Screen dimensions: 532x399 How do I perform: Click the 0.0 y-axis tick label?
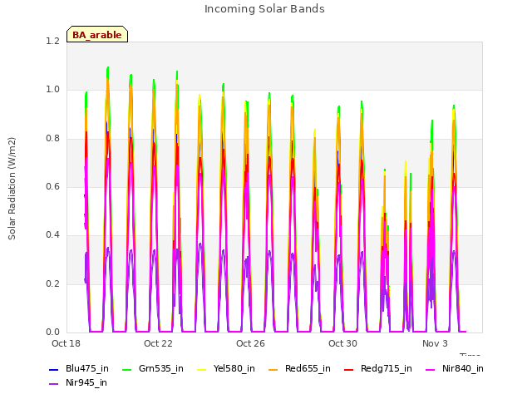pyautogui.click(x=52, y=332)
